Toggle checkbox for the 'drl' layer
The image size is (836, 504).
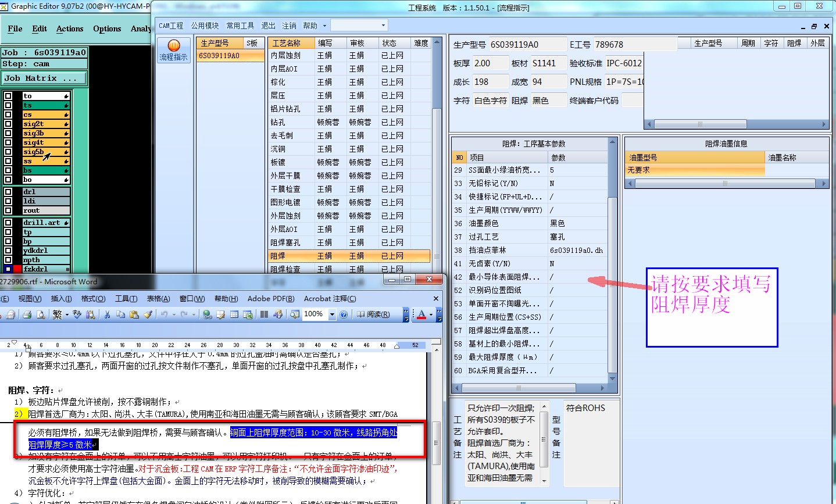coord(8,192)
